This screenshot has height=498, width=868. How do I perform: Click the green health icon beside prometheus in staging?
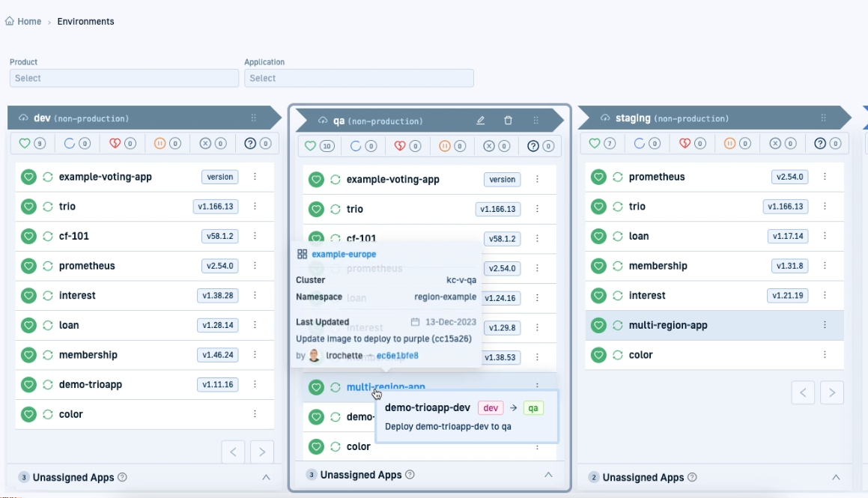[598, 177]
